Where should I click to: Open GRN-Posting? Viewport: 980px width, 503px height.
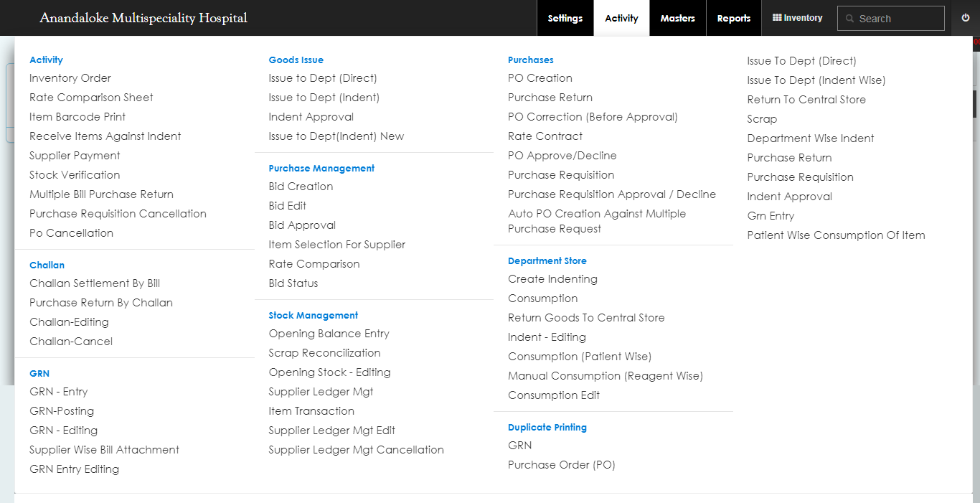(62, 411)
